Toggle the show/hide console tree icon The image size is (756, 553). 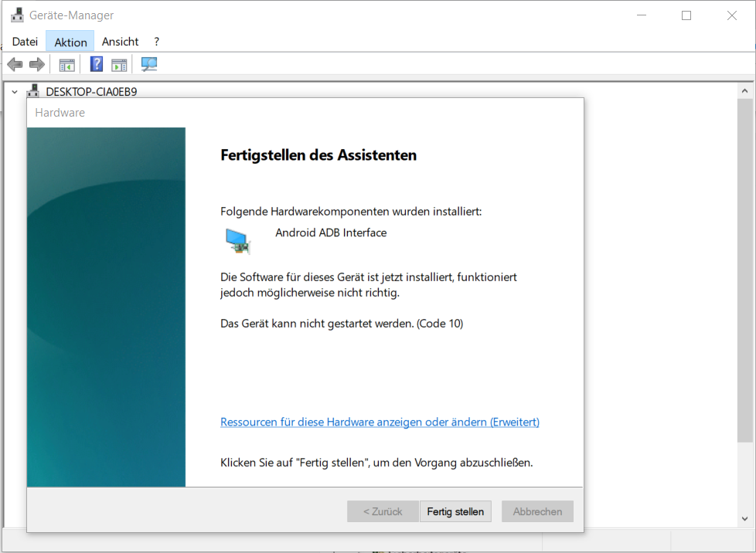pos(67,64)
